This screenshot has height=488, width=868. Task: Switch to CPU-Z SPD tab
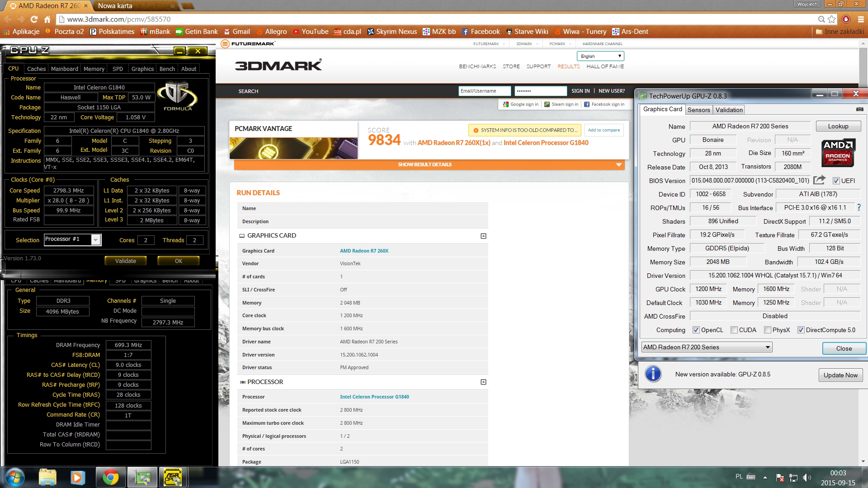pos(118,69)
